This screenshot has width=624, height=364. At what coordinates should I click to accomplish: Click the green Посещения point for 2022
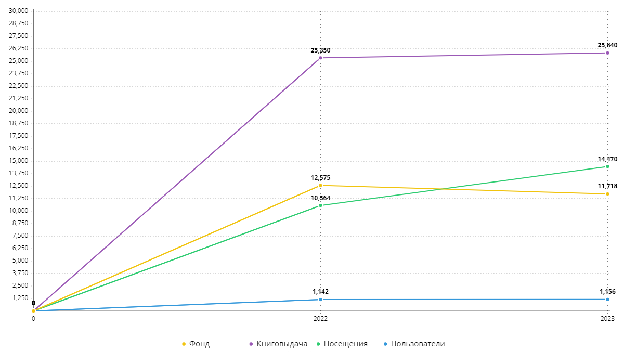click(x=320, y=205)
